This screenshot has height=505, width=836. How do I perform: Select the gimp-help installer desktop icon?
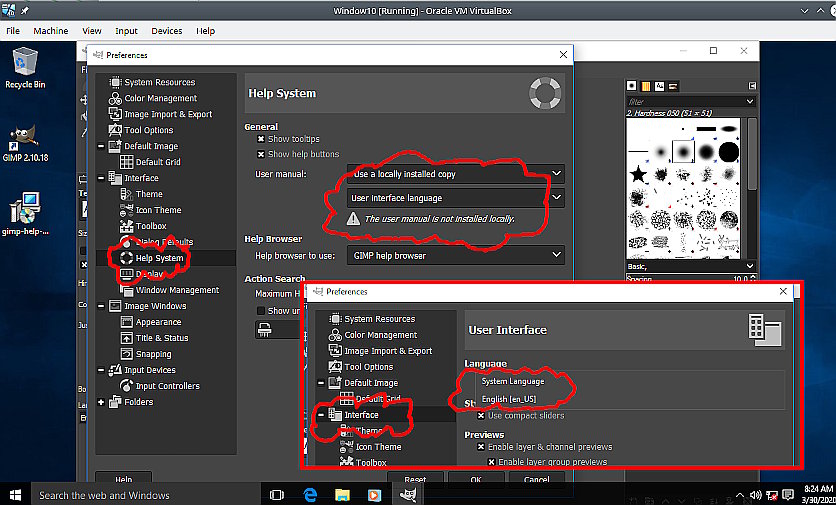coord(25,214)
